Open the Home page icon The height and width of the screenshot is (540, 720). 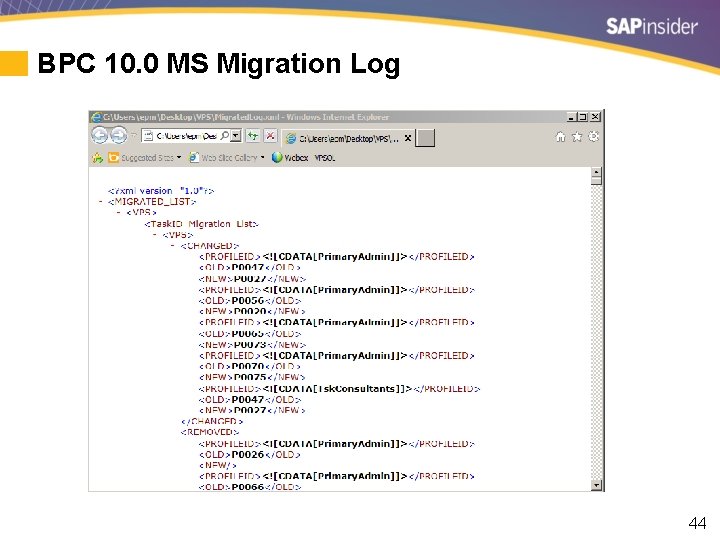point(560,137)
